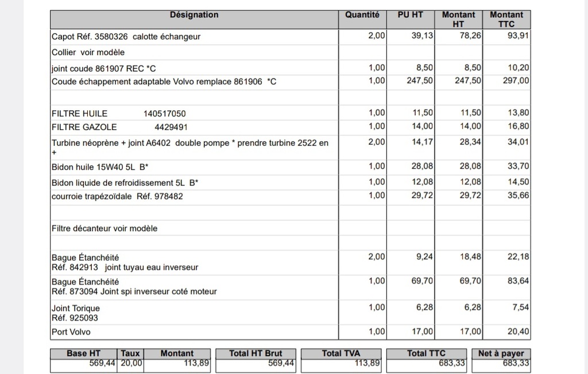The width and height of the screenshot is (588, 374).
Task: Click Montant TTC value 10,20
Action: pos(519,68)
